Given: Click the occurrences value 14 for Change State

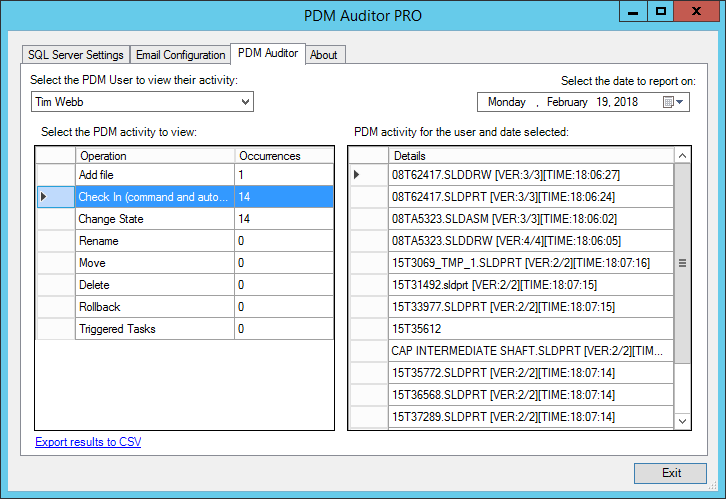Looking at the screenshot, I should coord(284,219).
